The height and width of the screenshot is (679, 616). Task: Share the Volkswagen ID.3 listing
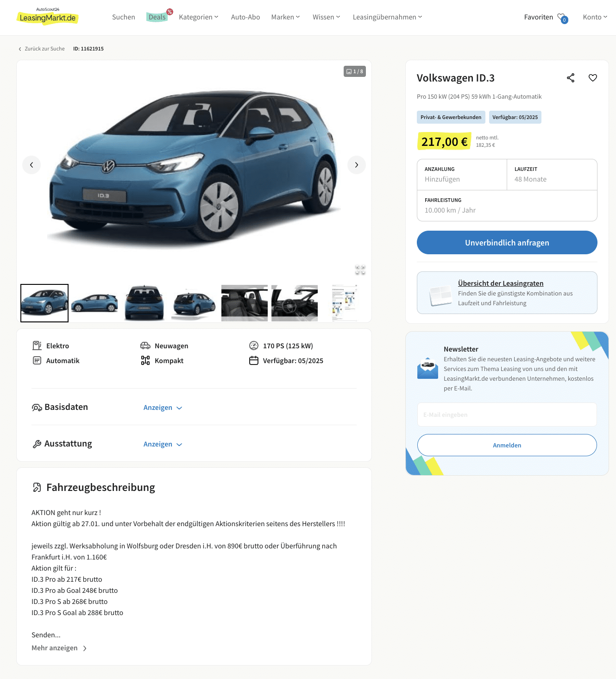(571, 78)
